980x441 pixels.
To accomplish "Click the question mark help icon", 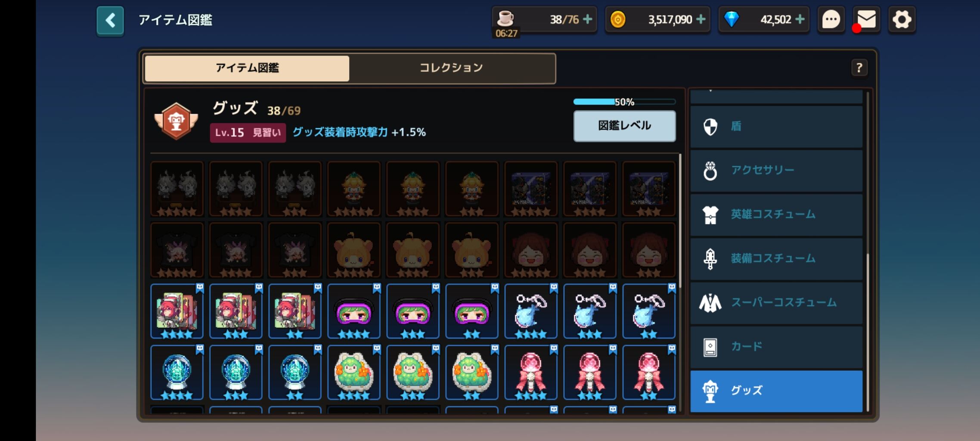I will pos(859,68).
